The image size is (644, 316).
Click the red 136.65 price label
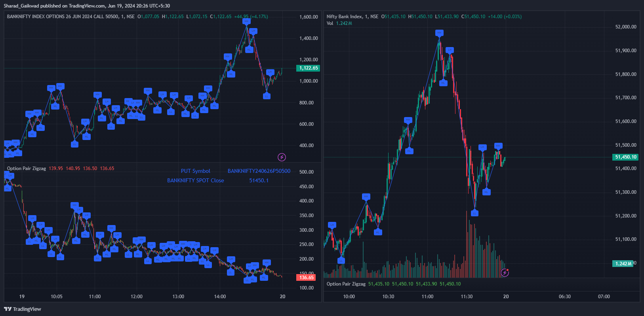coord(306,278)
